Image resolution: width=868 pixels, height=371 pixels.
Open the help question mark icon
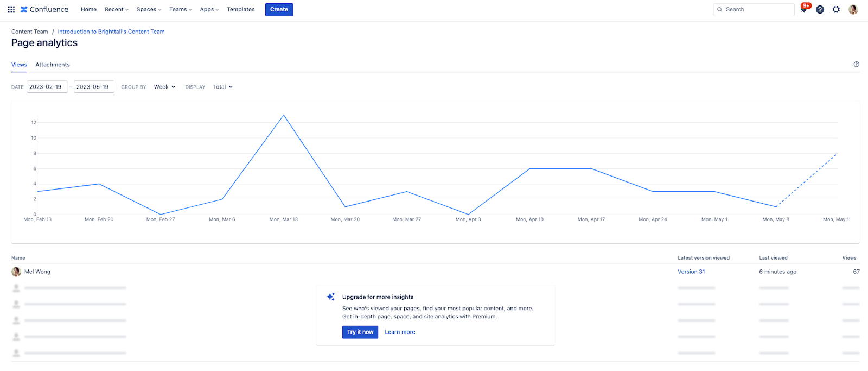pos(820,9)
